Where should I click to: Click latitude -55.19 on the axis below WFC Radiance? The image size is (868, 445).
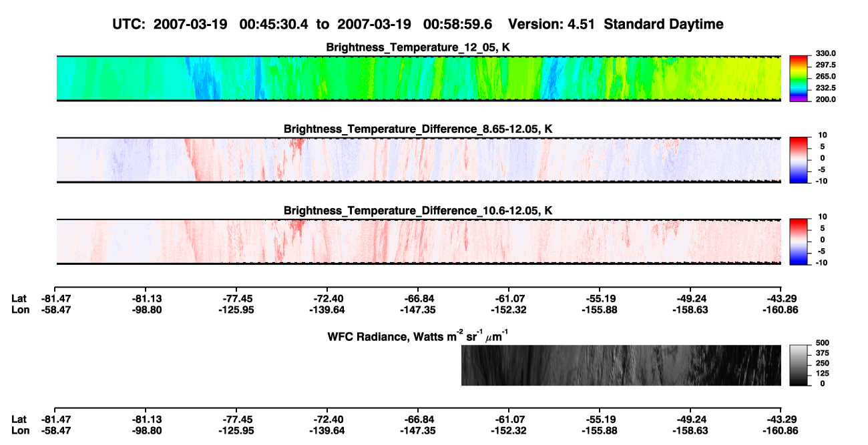click(599, 419)
